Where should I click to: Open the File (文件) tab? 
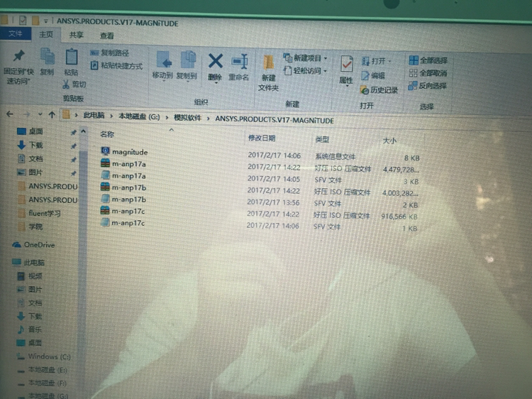click(16, 33)
